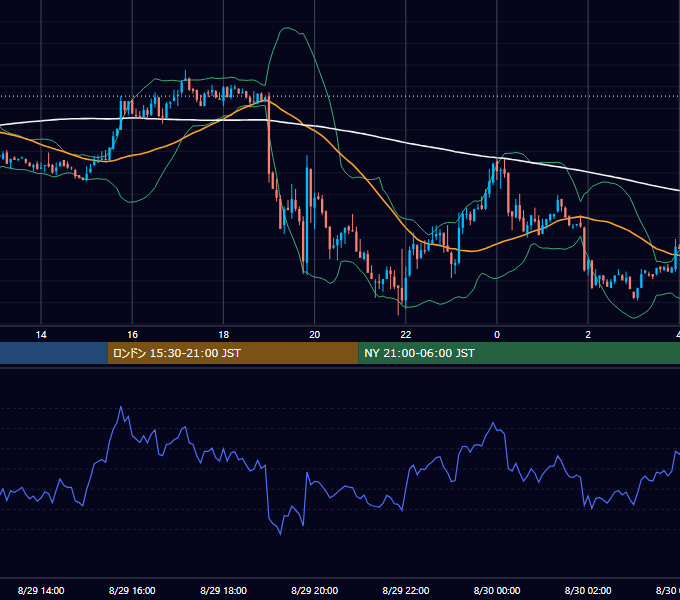Click the 20 hour label on price chart axis

coord(314,335)
